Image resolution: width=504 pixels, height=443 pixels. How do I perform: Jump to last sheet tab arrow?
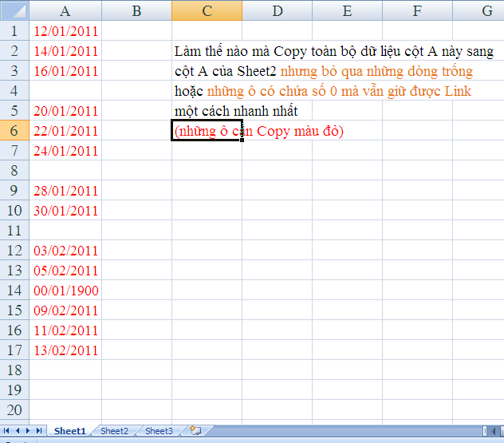click(39, 431)
